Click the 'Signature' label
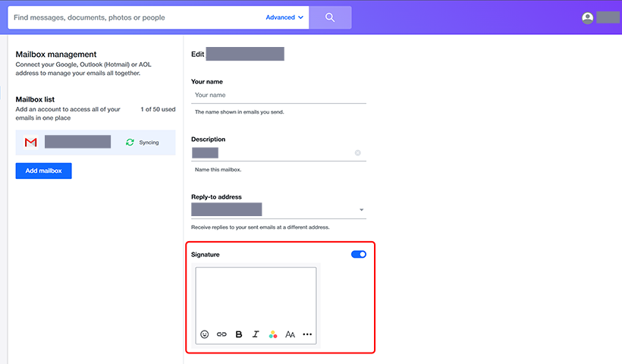 click(205, 255)
